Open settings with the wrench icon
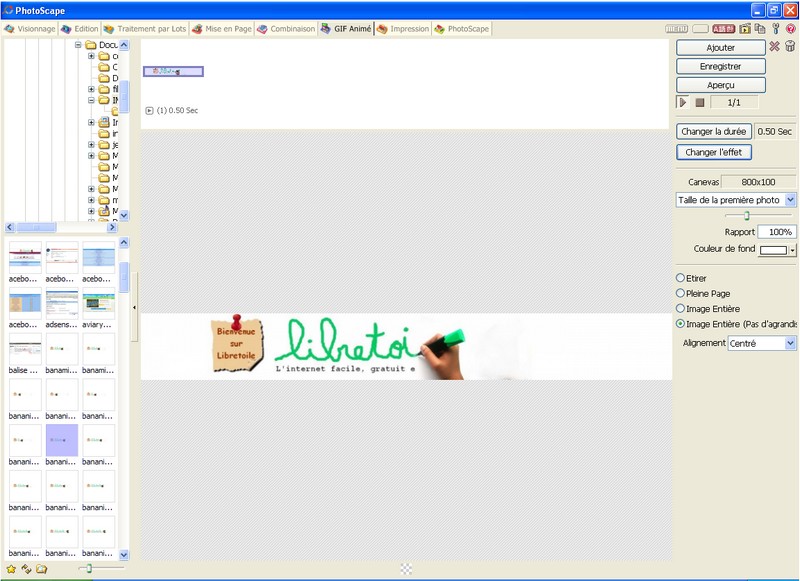 click(776, 29)
